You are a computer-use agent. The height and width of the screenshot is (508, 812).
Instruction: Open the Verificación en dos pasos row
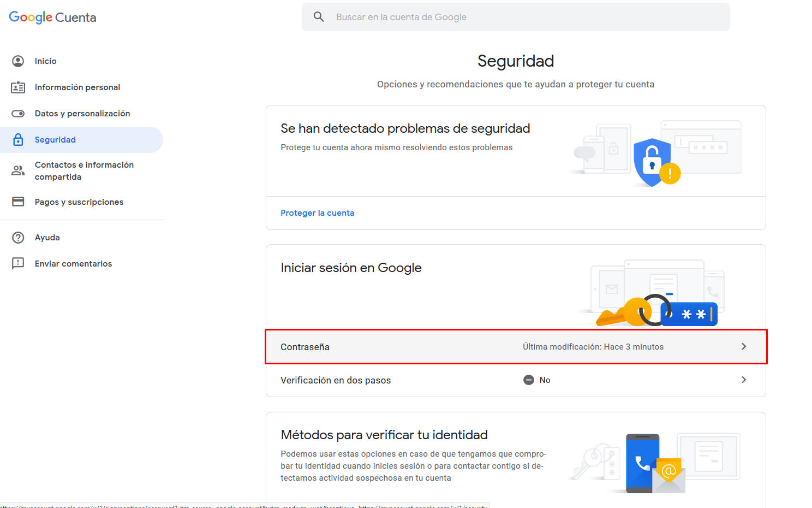pos(516,380)
